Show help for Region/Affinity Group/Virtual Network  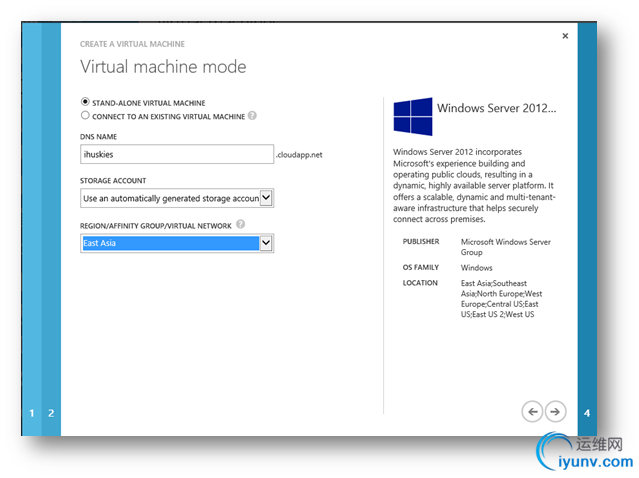tap(240, 224)
